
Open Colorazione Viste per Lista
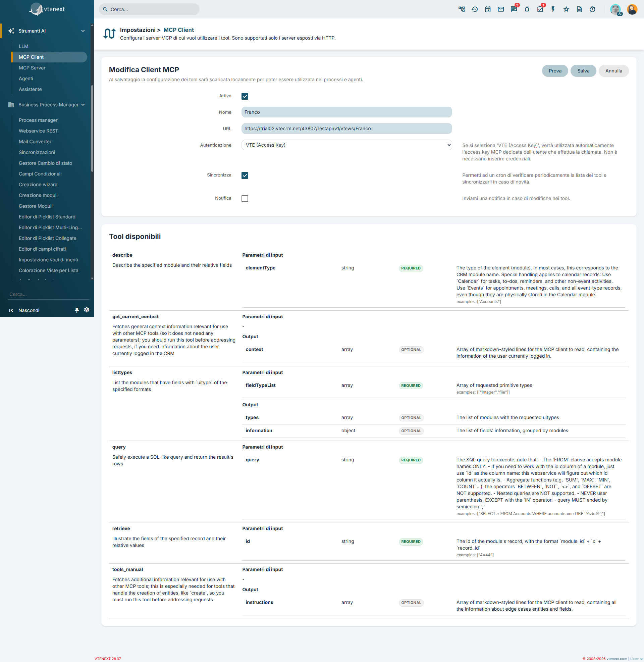pos(49,271)
